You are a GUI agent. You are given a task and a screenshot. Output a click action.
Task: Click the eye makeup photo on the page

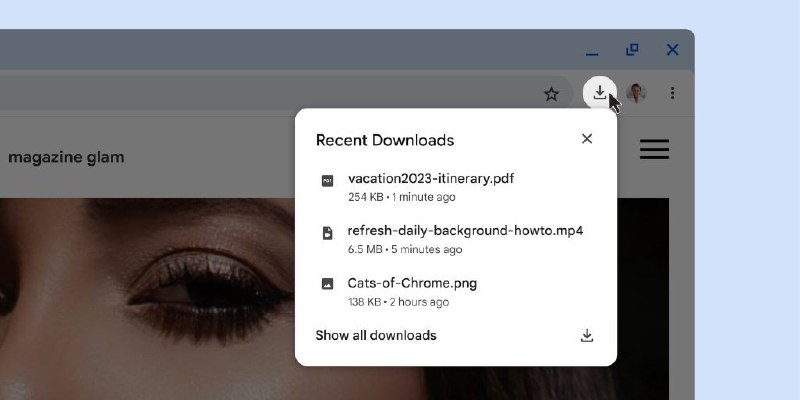pyautogui.click(x=148, y=298)
